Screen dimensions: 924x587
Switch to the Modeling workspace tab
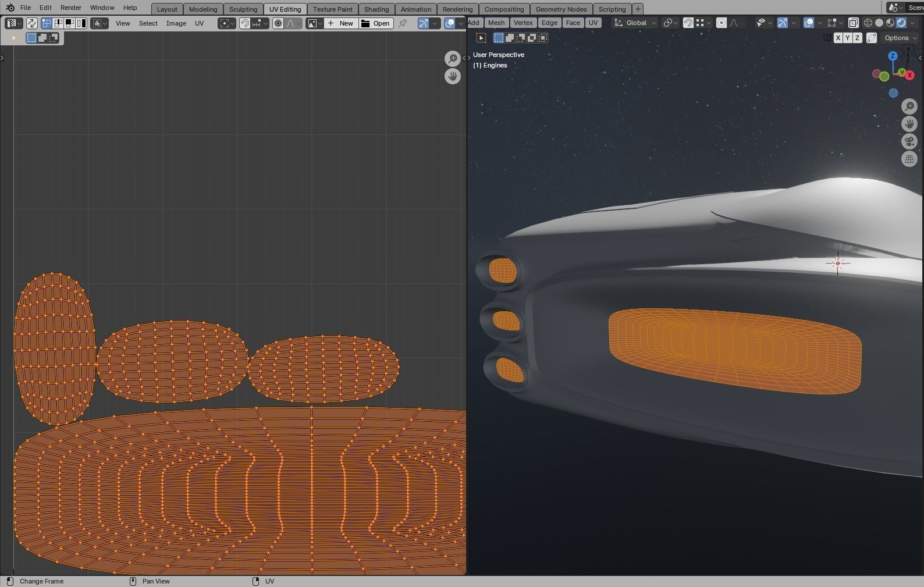pos(203,9)
